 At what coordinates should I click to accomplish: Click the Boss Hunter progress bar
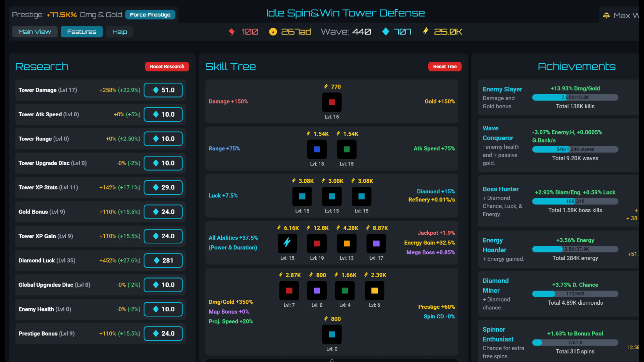575,201
